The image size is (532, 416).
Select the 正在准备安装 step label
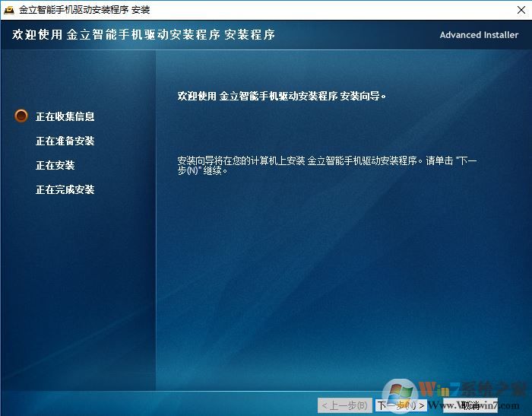65,141
